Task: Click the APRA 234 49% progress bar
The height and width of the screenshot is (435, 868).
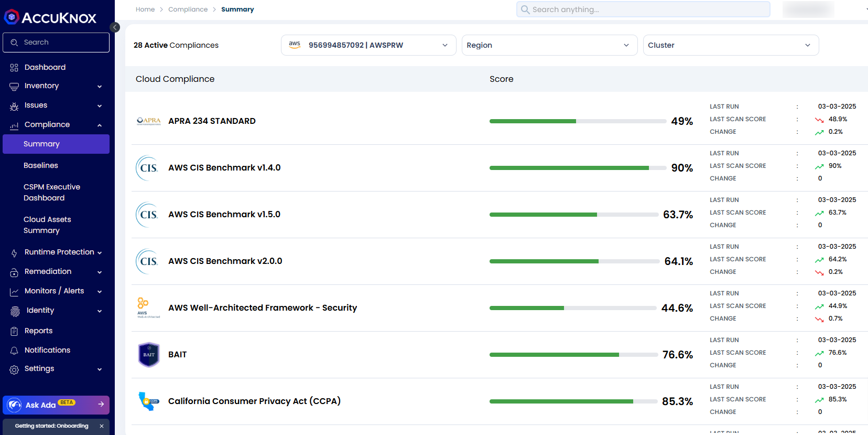Action: click(x=578, y=121)
